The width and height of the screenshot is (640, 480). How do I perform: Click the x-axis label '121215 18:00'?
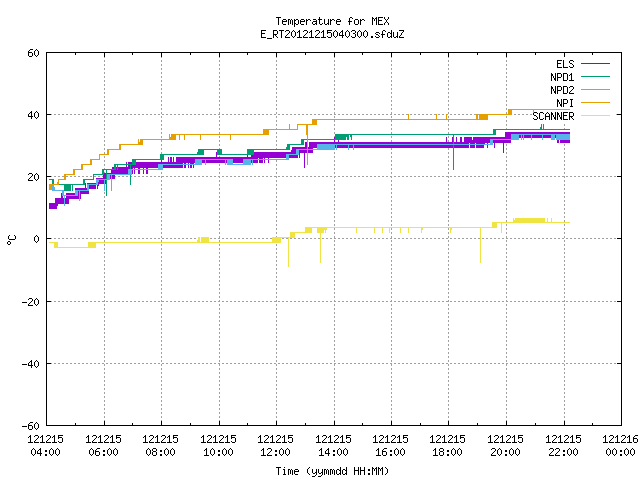(x=448, y=446)
